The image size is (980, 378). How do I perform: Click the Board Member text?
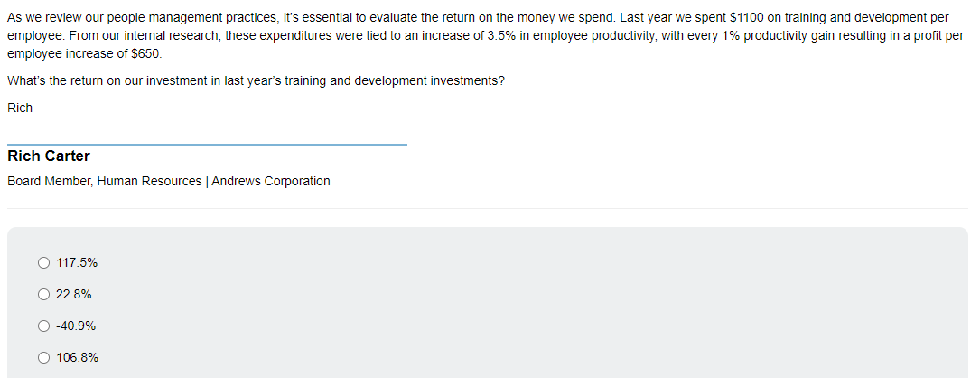point(50,182)
